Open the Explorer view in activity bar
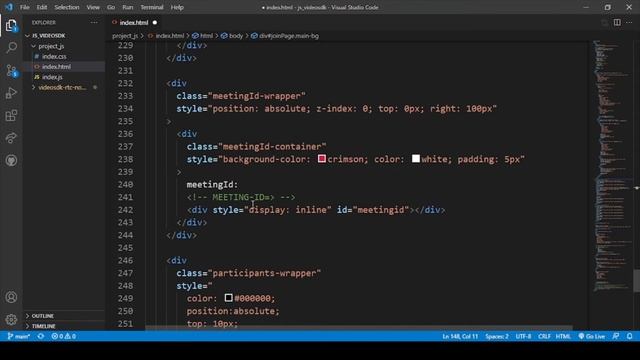The height and width of the screenshot is (360, 640). point(11,26)
